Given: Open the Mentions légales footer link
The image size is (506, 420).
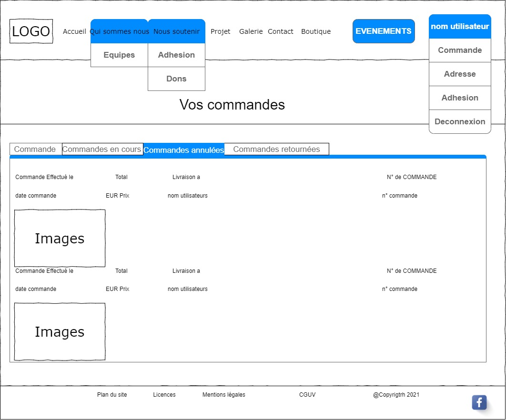Looking at the screenshot, I should pos(223,395).
